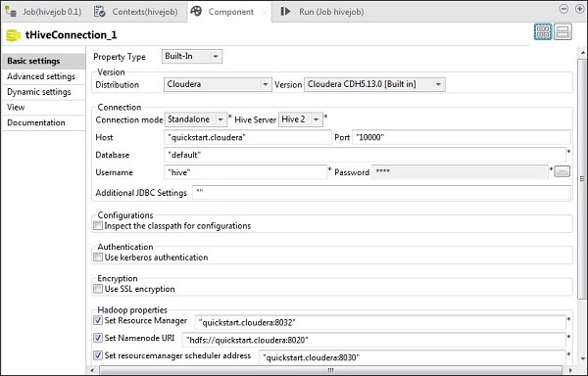The width and height of the screenshot is (588, 376).
Task: Open Dynamic settings section
Action: [43, 92]
